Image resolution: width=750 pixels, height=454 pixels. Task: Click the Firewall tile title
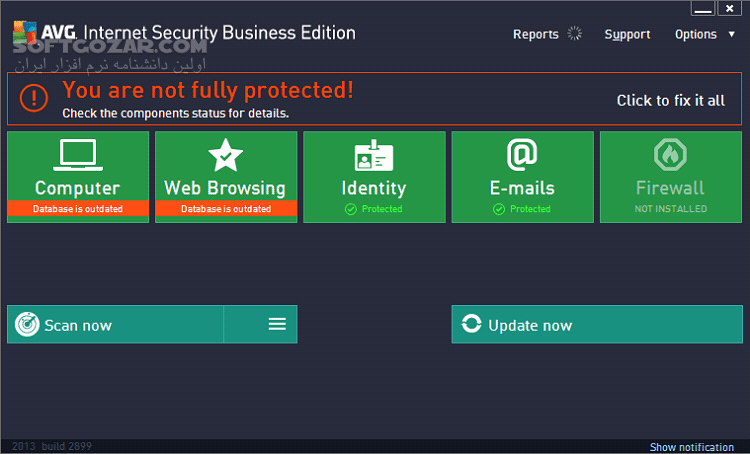(x=670, y=188)
